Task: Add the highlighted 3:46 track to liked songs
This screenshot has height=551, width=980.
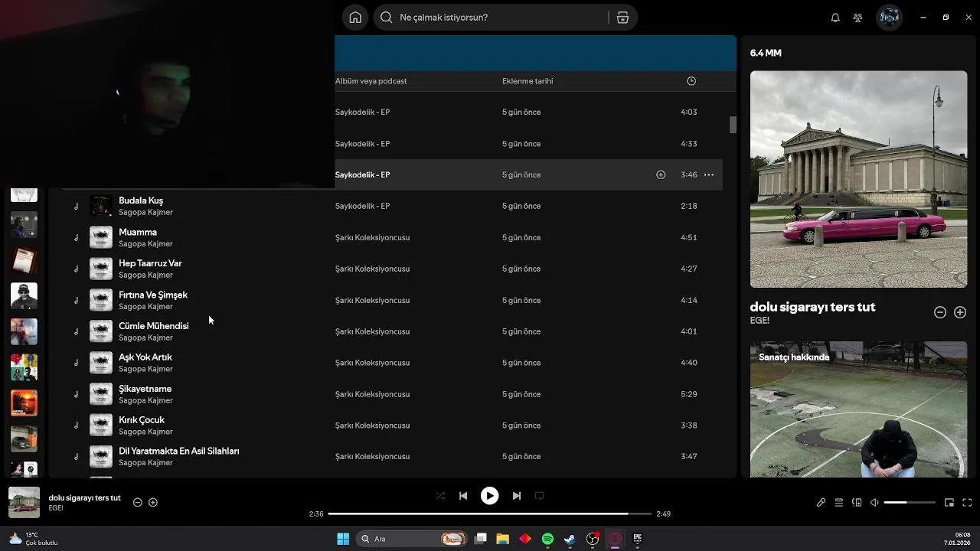Action: click(661, 174)
